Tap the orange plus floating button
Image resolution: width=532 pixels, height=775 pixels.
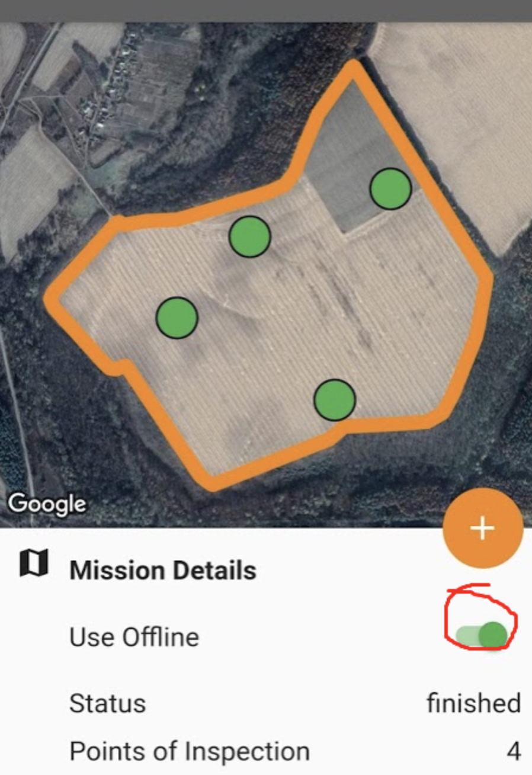point(483,528)
